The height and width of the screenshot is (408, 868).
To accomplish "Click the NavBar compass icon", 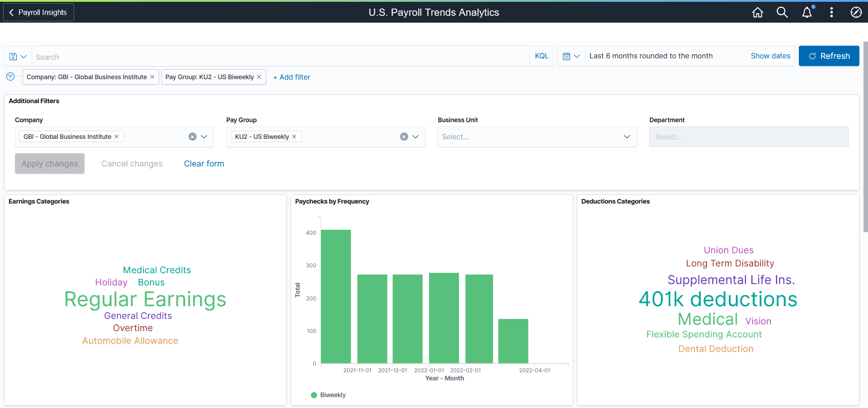I will (856, 12).
